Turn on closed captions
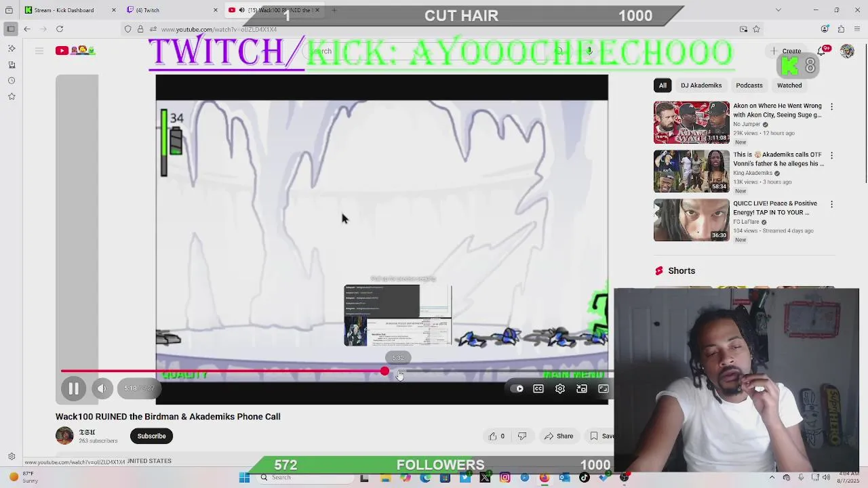 point(538,388)
